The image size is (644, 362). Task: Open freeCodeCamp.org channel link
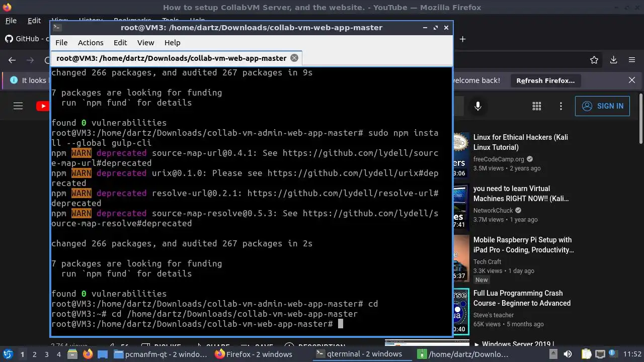click(x=499, y=159)
